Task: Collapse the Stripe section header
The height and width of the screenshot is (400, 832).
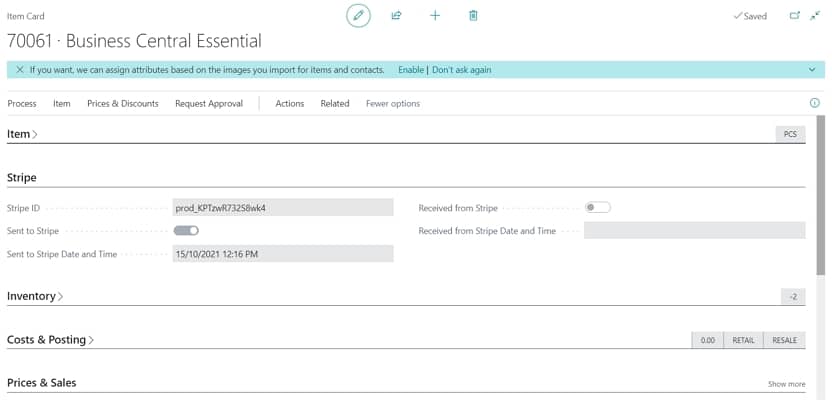Action: 22,178
